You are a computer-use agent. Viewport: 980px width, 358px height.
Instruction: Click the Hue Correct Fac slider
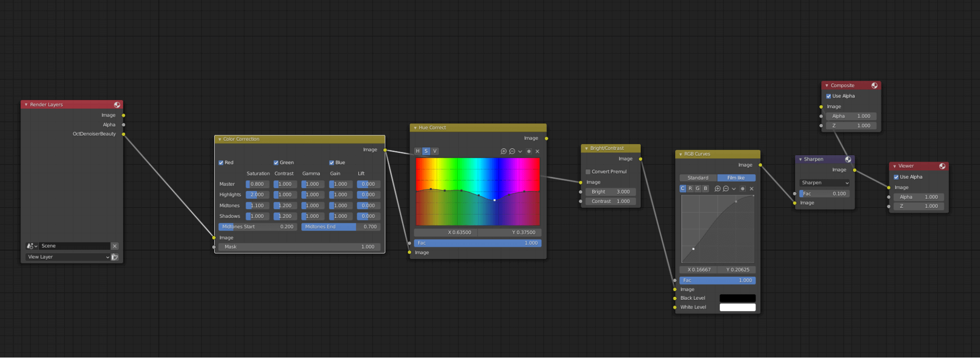(x=478, y=243)
